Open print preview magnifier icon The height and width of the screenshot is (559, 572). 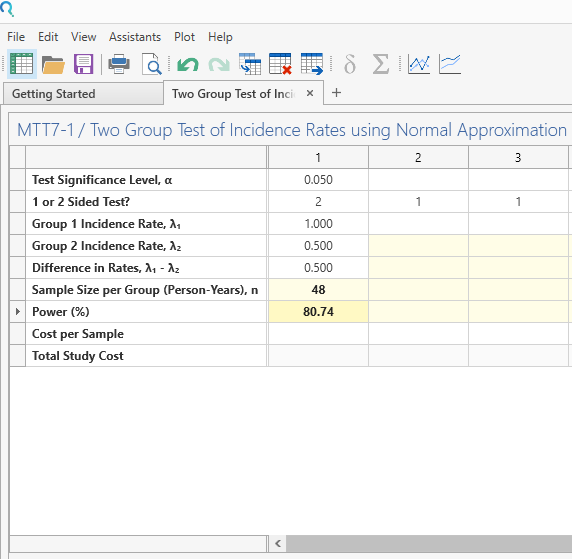click(x=152, y=64)
